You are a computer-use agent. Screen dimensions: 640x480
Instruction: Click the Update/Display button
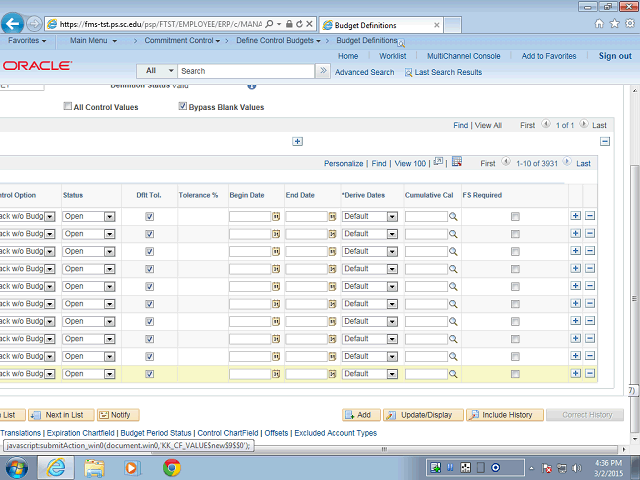pos(419,415)
